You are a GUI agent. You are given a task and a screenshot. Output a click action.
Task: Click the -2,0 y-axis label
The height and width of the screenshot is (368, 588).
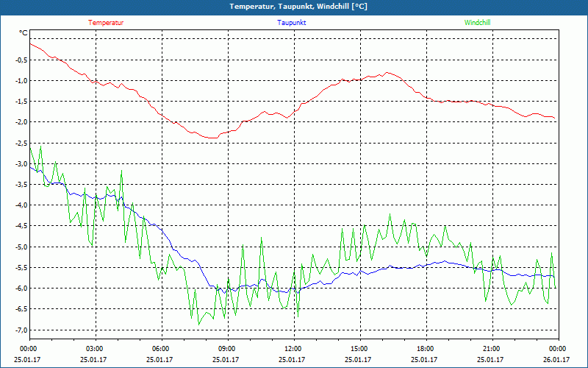[21, 122]
